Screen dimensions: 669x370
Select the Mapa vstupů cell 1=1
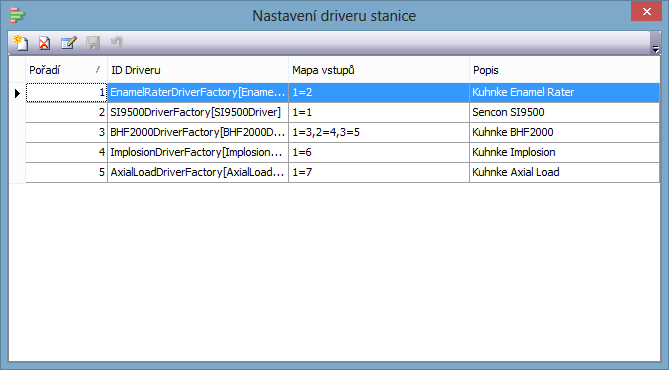[379, 113]
